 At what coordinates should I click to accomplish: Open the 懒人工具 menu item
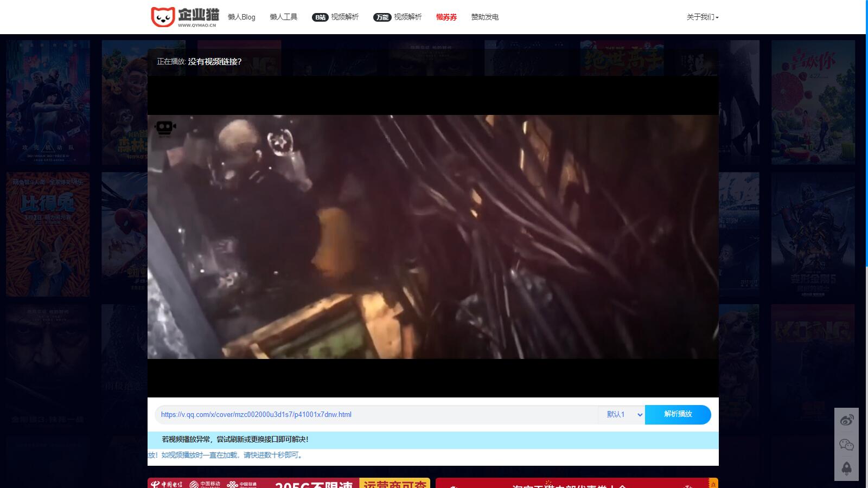point(283,17)
